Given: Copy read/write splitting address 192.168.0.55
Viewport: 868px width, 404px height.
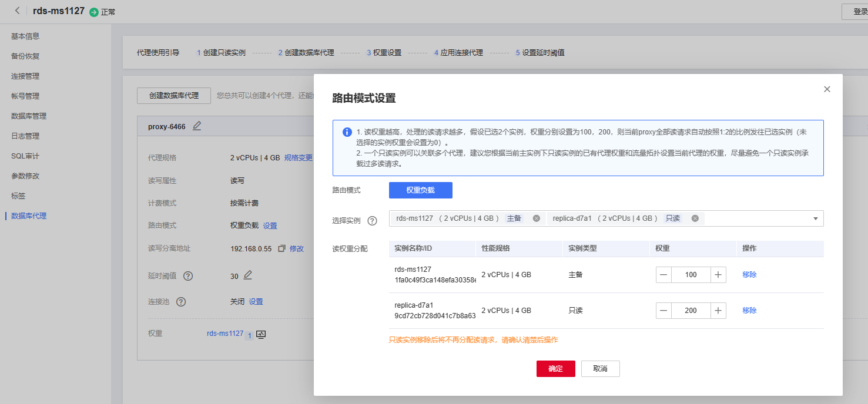Looking at the screenshot, I should [281, 248].
